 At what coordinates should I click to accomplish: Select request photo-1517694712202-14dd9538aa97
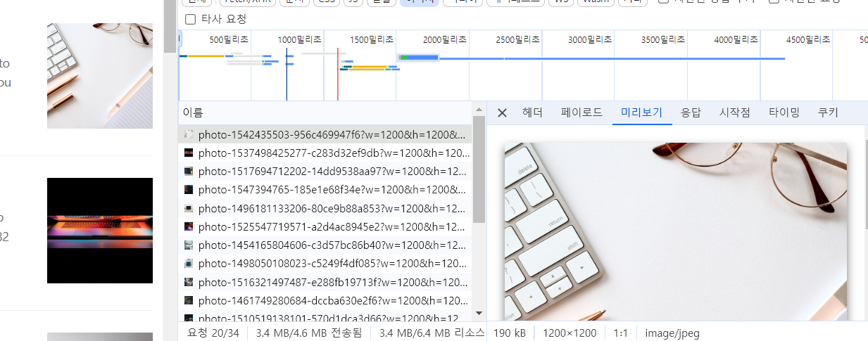(325, 171)
